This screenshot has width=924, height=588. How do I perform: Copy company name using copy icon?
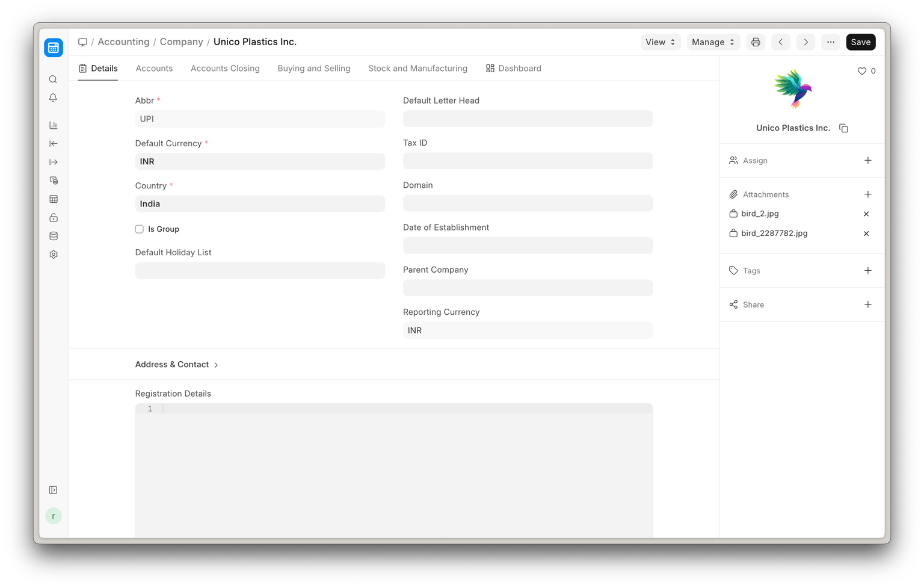coord(843,128)
